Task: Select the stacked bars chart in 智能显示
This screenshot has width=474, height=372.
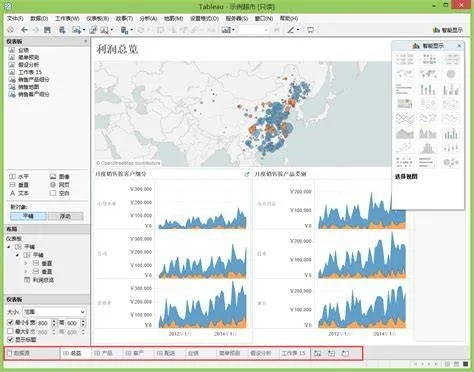Action: click(x=428, y=89)
